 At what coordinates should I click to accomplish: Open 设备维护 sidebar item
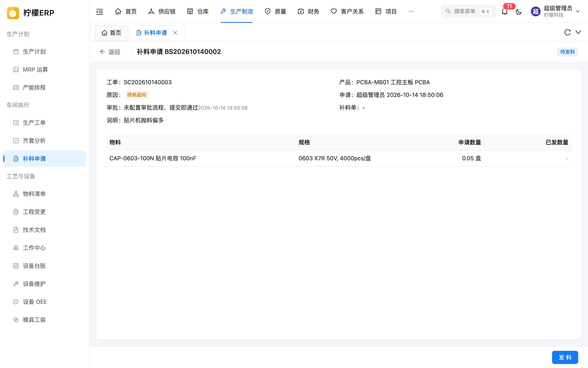[x=45, y=284]
